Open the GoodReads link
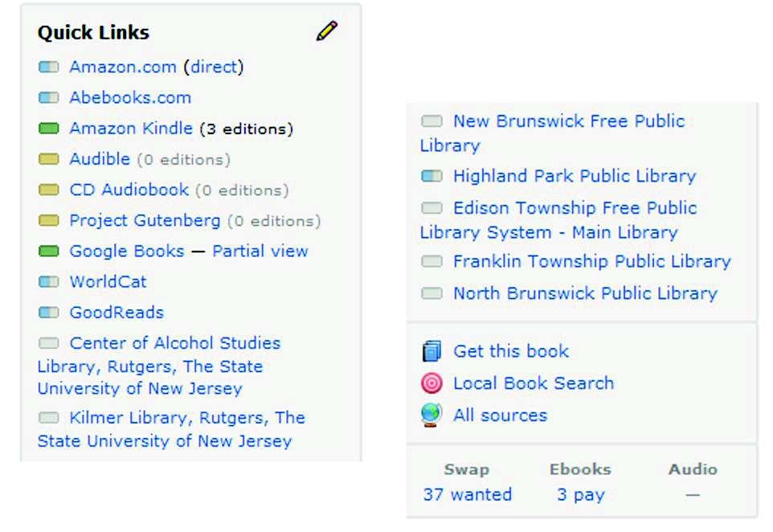773x532 pixels. [117, 312]
